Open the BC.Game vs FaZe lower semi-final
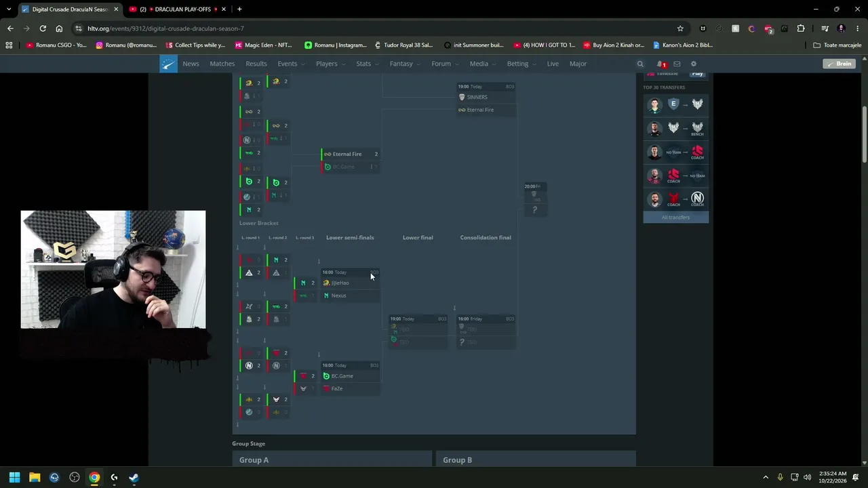 (351, 378)
